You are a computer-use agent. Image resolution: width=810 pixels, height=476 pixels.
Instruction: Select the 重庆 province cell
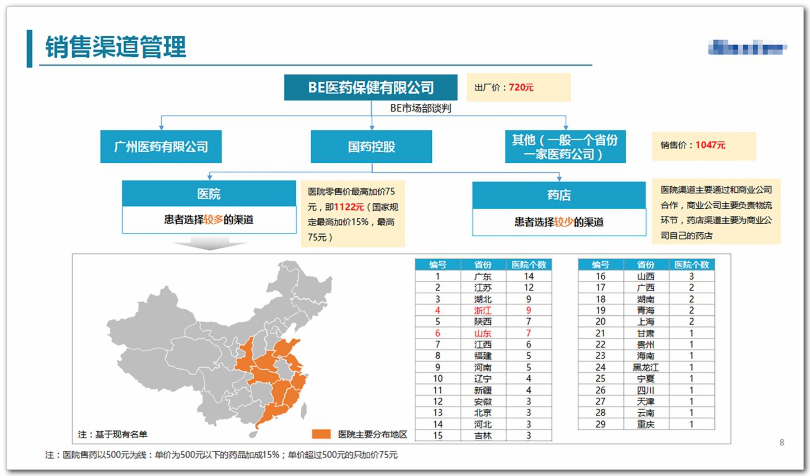646,424
